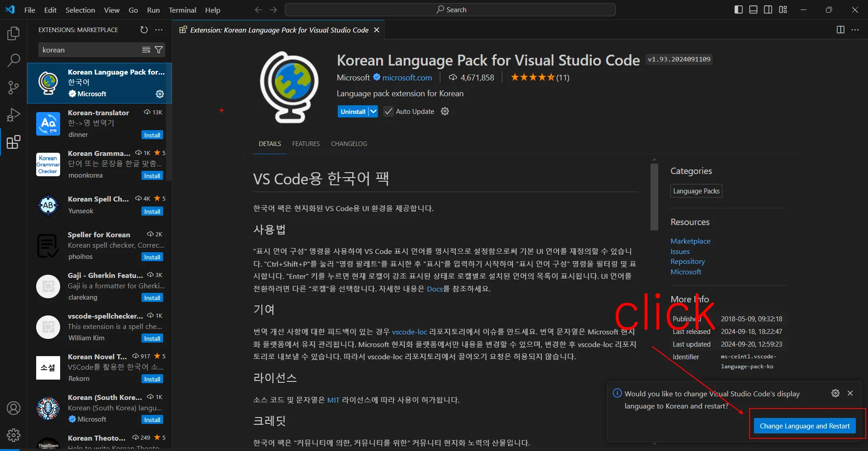Refresh the extensions marketplace list

[144, 30]
